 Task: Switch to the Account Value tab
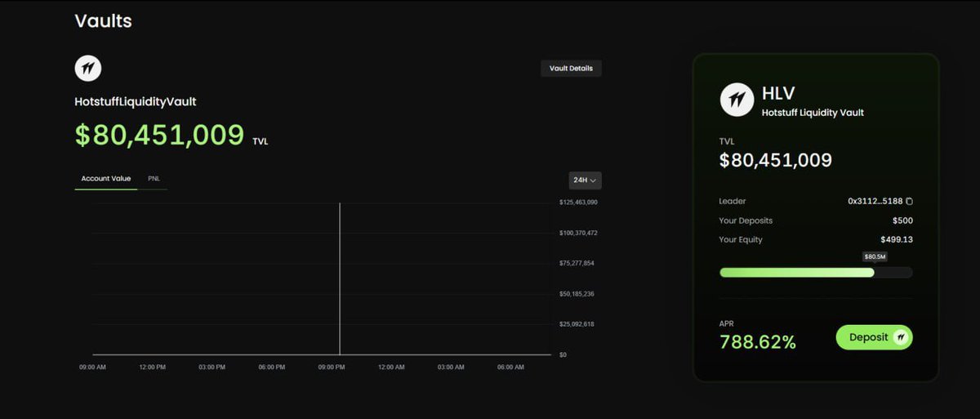point(106,178)
